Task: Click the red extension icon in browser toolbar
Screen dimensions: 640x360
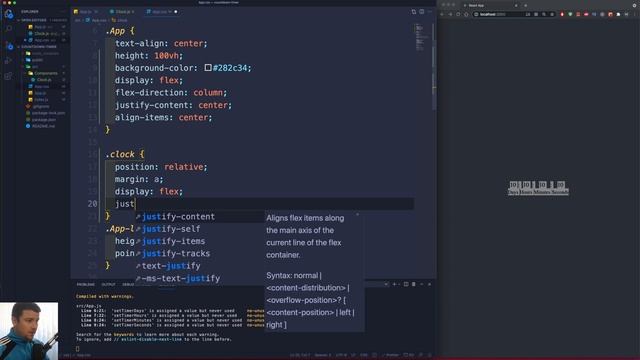Action: pos(562,14)
